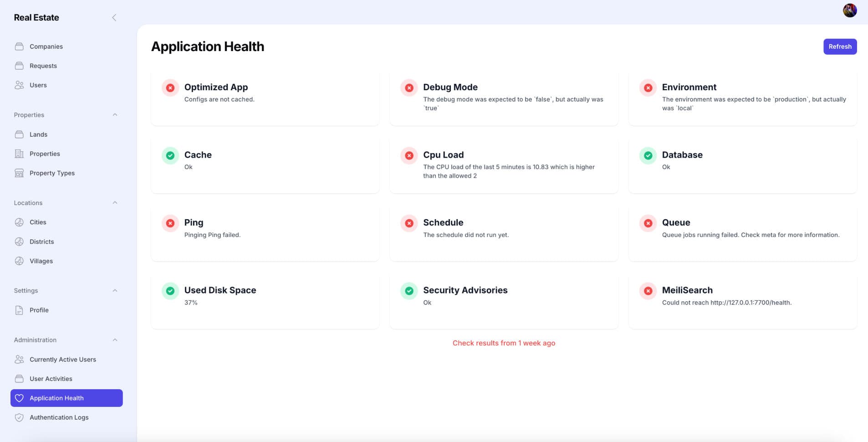Viewport: 868px width, 442px height.
Task: Click the Cache green check icon
Action: [x=170, y=156]
